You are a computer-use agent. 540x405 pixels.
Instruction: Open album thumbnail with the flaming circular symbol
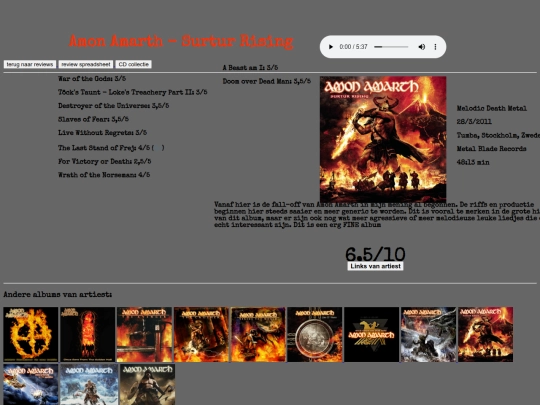(31, 334)
